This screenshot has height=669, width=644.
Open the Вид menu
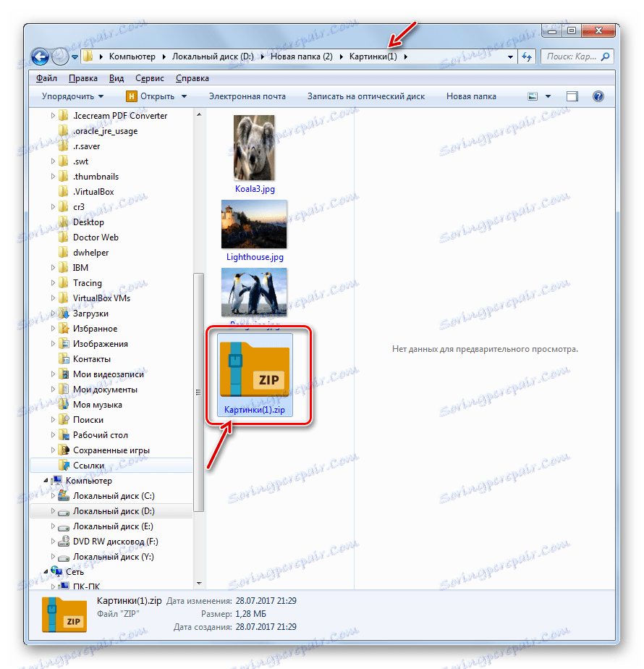click(x=116, y=78)
